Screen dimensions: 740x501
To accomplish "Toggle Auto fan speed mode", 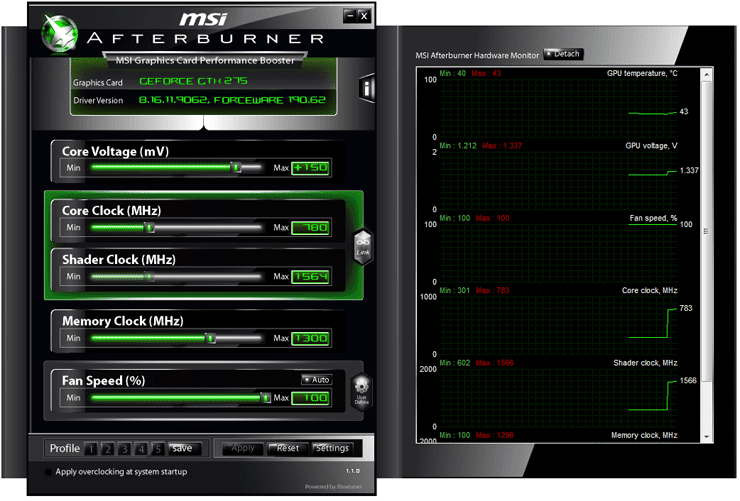I will 317,379.
